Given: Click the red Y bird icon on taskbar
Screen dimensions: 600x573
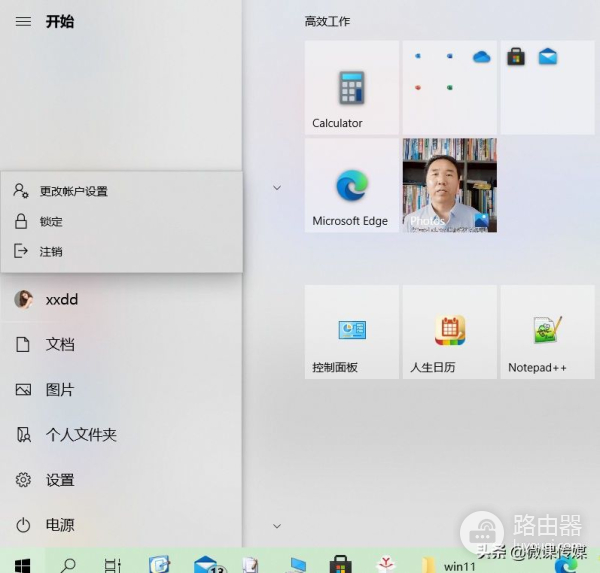Looking at the screenshot, I should pos(386,565).
